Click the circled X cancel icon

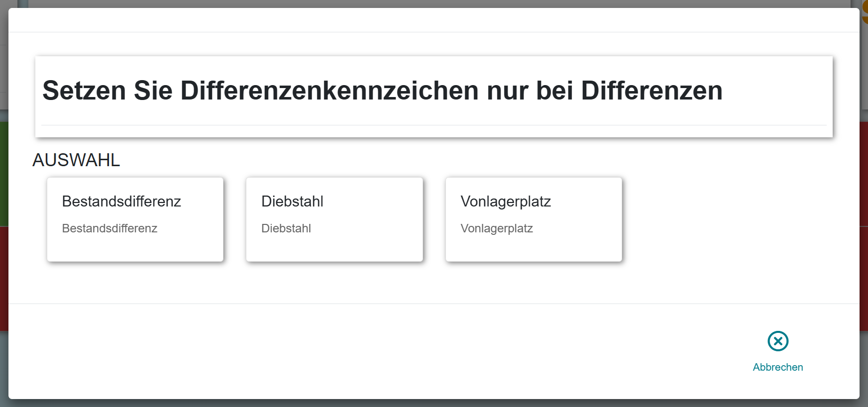(778, 341)
